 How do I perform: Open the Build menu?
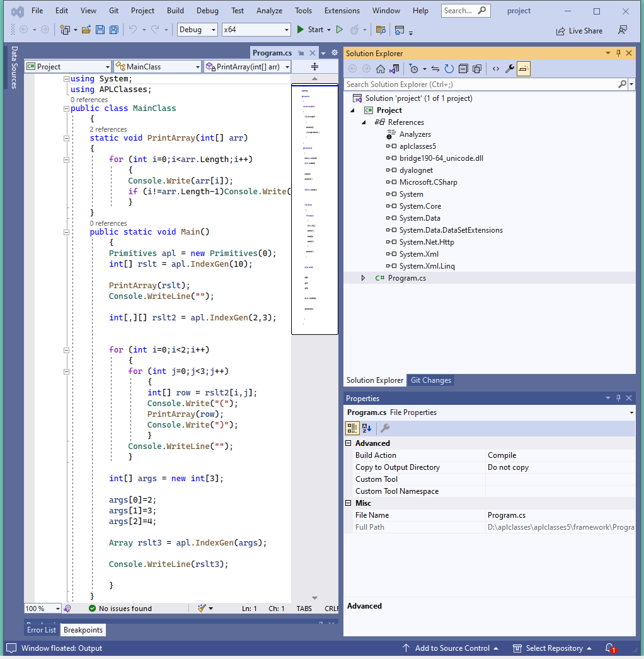click(175, 11)
